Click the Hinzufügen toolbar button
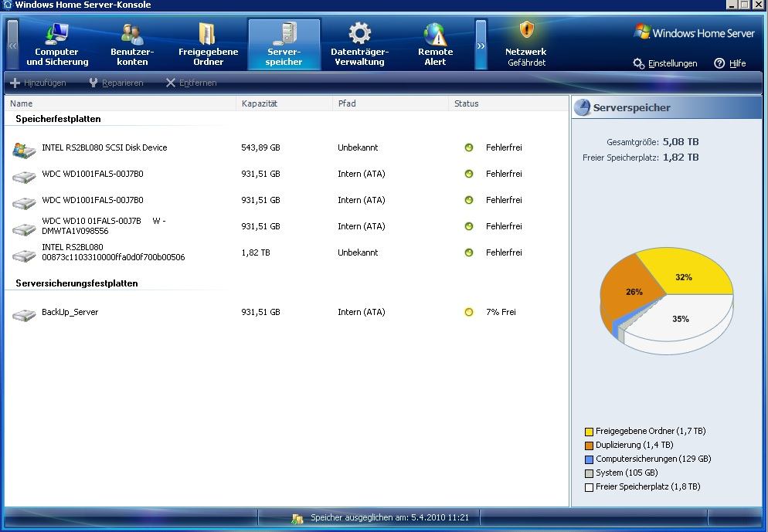768x532 pixels. [38, 83]
